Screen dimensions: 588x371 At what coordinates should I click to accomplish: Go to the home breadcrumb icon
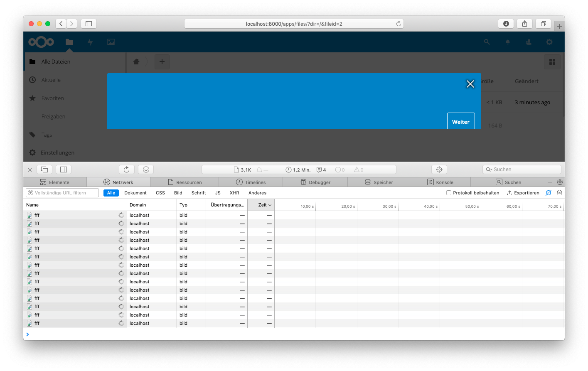pyautogui.click(x=136, y=61)
